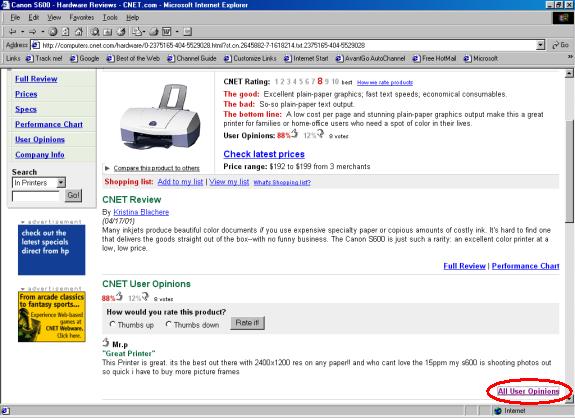
Task: Click the vertical scrollbar up arrow
Action: 569,73
